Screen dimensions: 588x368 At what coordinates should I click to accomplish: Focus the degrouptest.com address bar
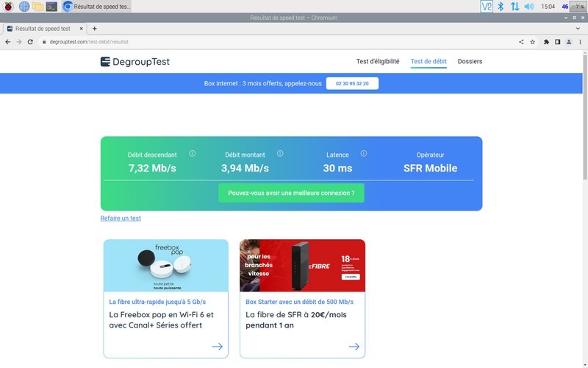(x=278, y=42)
